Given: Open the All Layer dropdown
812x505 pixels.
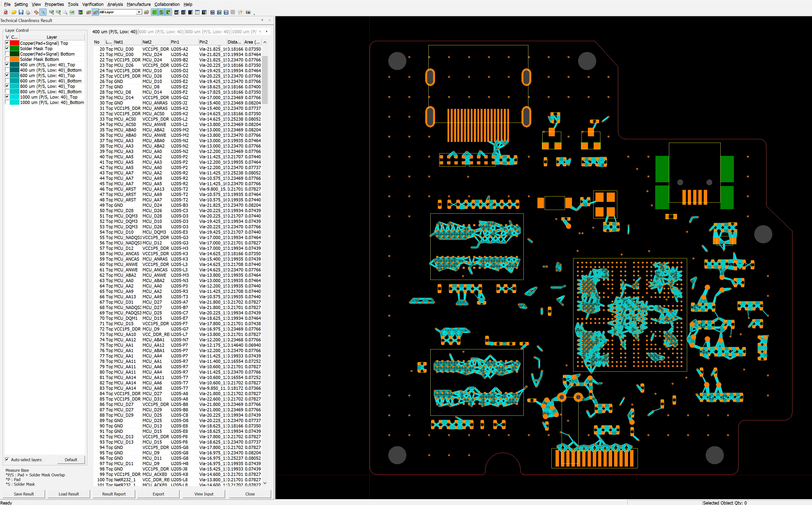Looking at the screenshot, I should [x=139, y=12].
